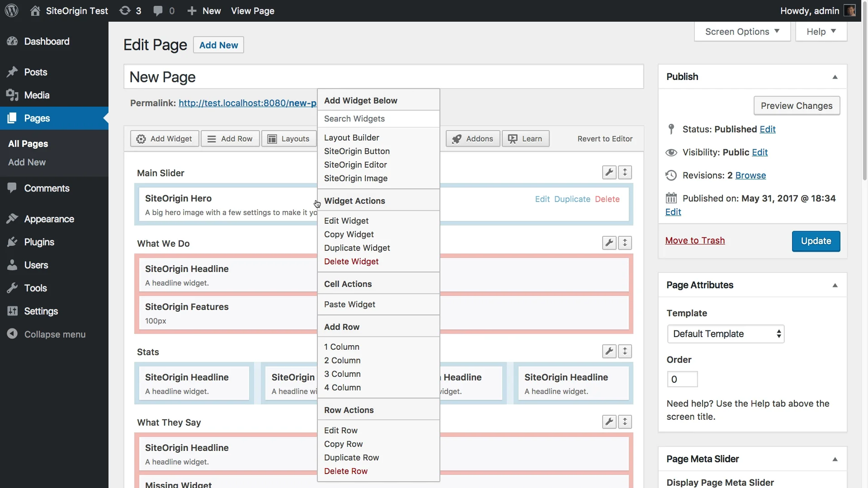Click the Order number field
This screenshot has width=868, height=488.
(x=682, y=380)
